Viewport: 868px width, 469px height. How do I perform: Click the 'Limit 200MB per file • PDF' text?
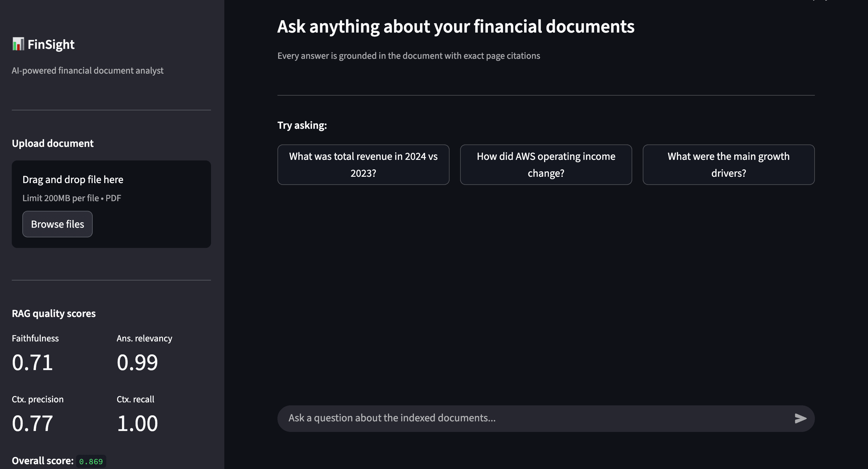(x=72, y=198)
